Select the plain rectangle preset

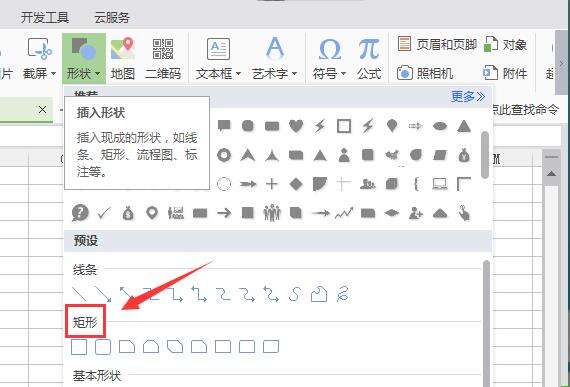79,347
